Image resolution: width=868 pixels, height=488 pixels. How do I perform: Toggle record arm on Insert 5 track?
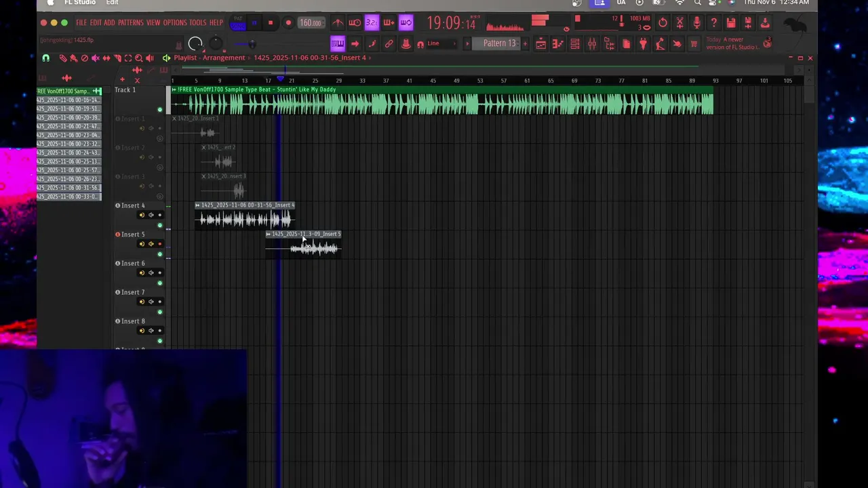click(x=160, y=244)
